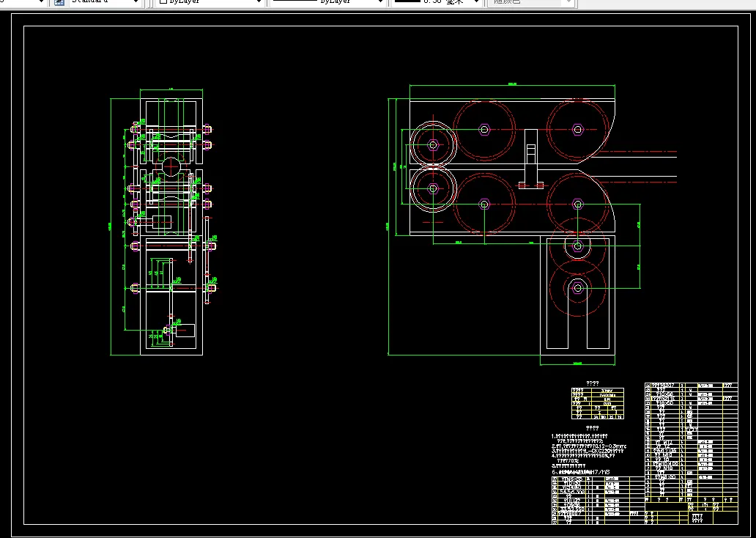This screenshot has width=756, height=538.
Task: Select the red circle in the side view
Action: (171, 166)
